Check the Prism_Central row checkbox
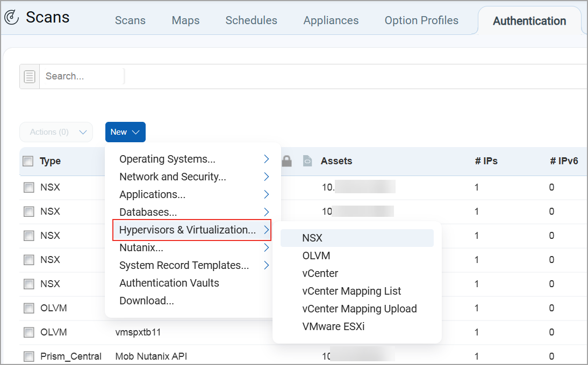Image resolution: width=588 pixels, height=365 pixels. 29,356
